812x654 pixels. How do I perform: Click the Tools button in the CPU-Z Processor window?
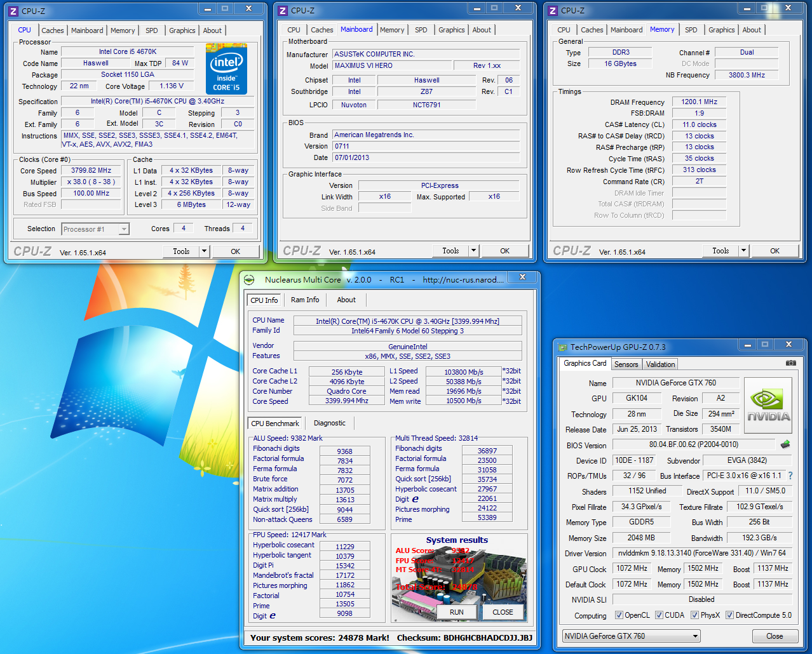tap(181, 251)
